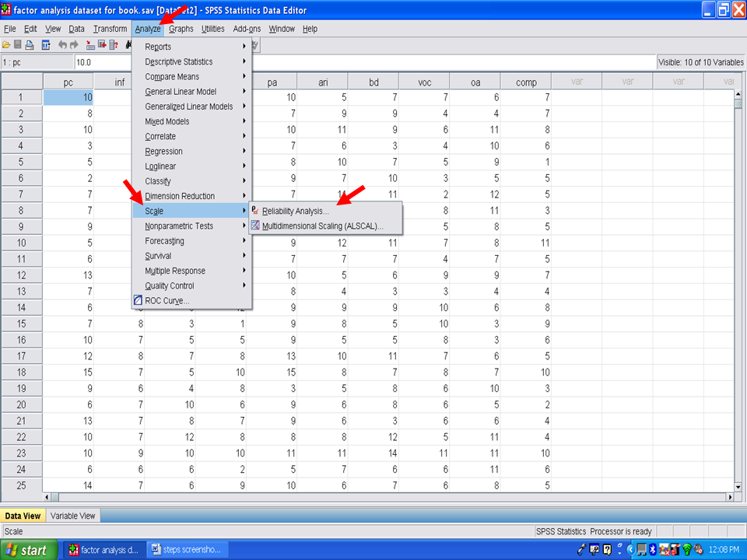Click the ROC Curve icon in menu
This screenshot has width=747, height=560.
(138, 301)
